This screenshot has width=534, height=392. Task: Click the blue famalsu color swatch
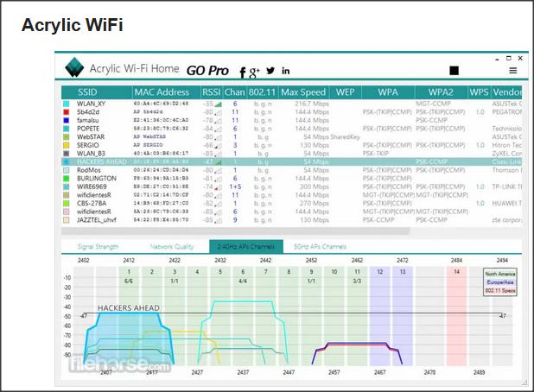[x=66, y=120]
